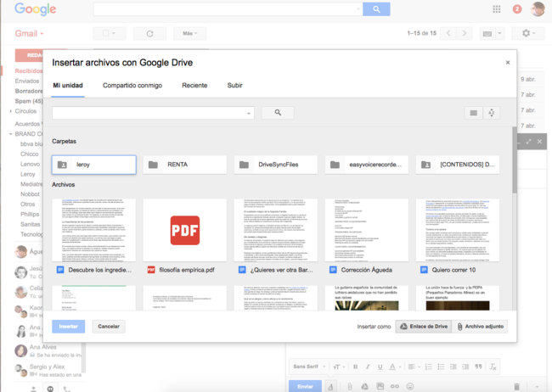This screenshot has width=552, height=392.
Task: Select Quiero correr 10 document thumbnail
Action: (457, 230)
